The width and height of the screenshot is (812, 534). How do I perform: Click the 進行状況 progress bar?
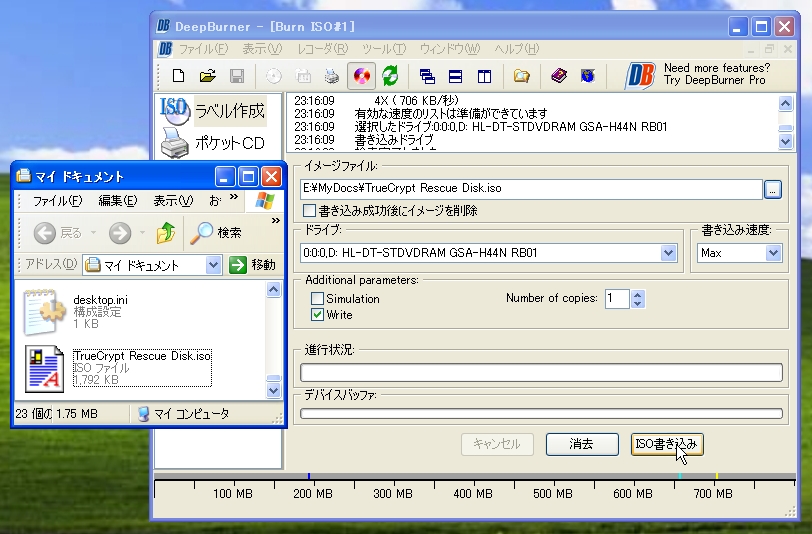(541, 372)
